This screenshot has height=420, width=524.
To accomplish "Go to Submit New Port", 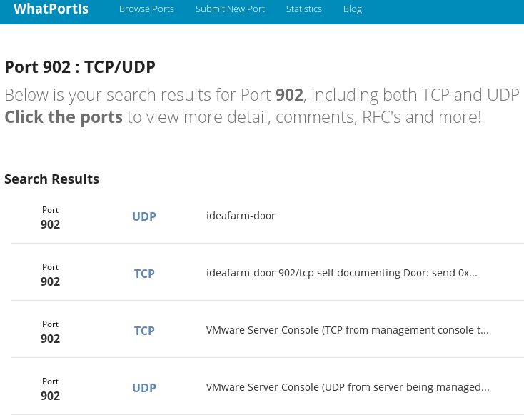I will click(230, 9).
